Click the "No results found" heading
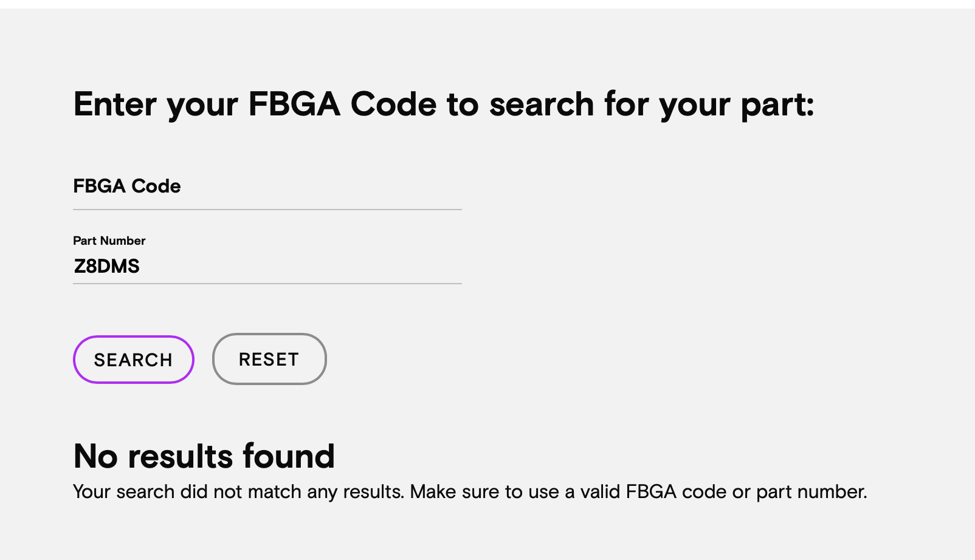975x560 pixels. click(204, 456)
